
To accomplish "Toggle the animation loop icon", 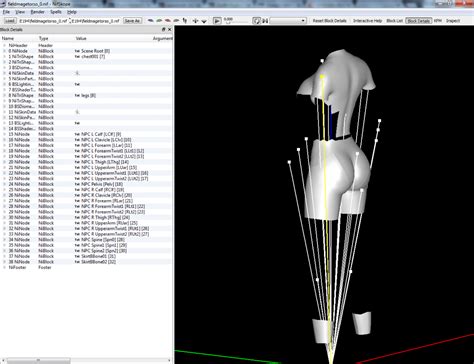I will [256, 21].
